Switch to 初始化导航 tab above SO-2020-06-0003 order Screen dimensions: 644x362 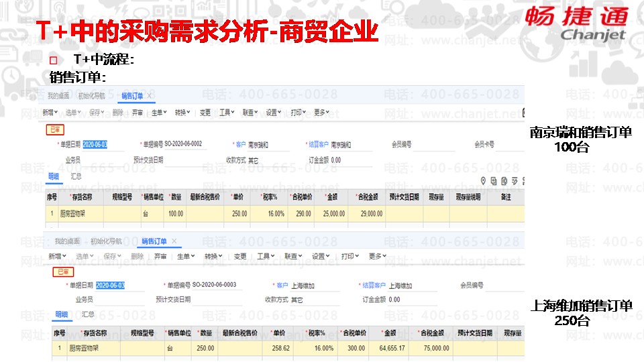coord(106,241)
